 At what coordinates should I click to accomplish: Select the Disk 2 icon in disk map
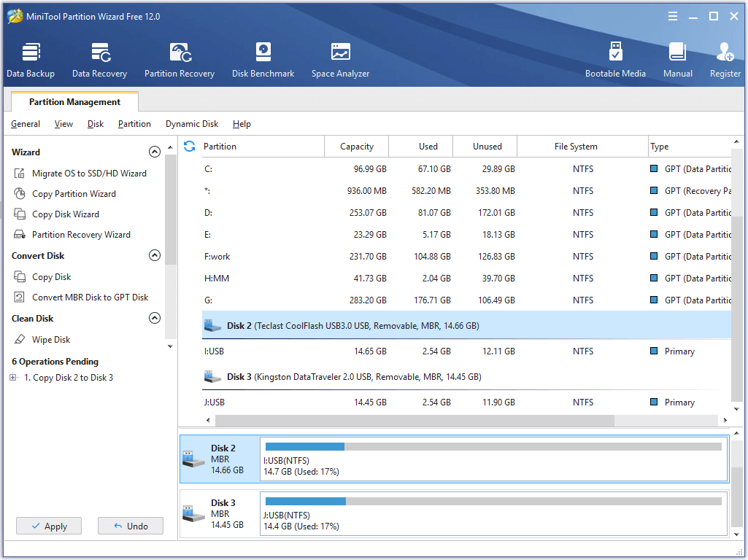coord(193,459)
